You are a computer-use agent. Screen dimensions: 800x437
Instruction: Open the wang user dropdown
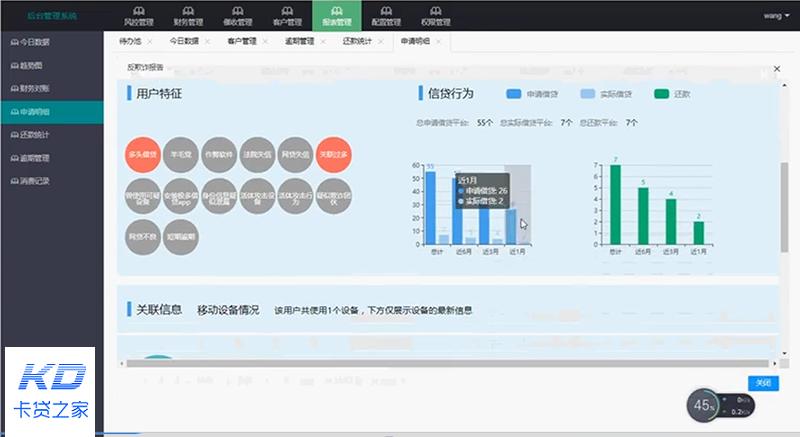[776, 16]
